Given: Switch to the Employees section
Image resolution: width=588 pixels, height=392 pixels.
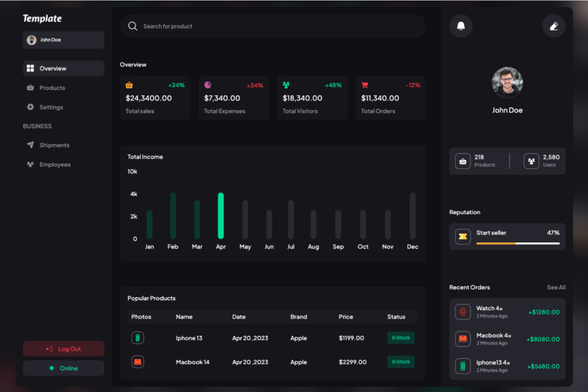Looking at the screenshot, I should (x=55, y=164).
